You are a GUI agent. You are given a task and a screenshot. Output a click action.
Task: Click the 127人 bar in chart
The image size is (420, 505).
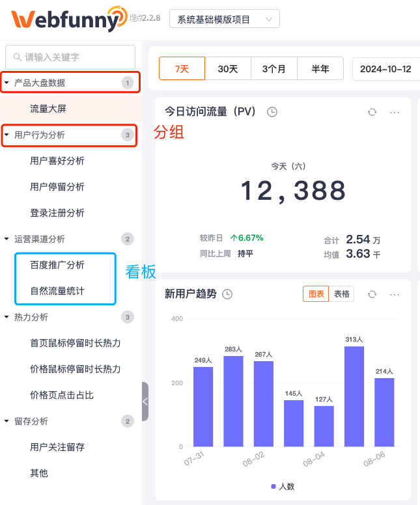pos(324,426)
